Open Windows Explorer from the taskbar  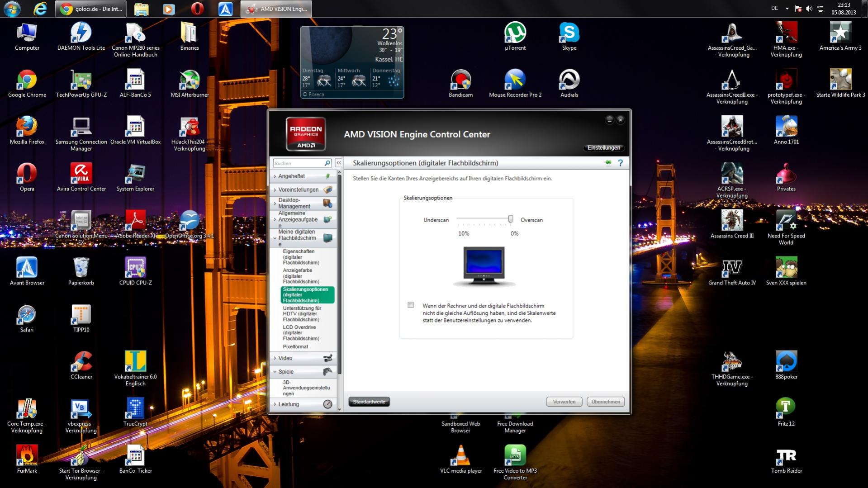[141, 9]
